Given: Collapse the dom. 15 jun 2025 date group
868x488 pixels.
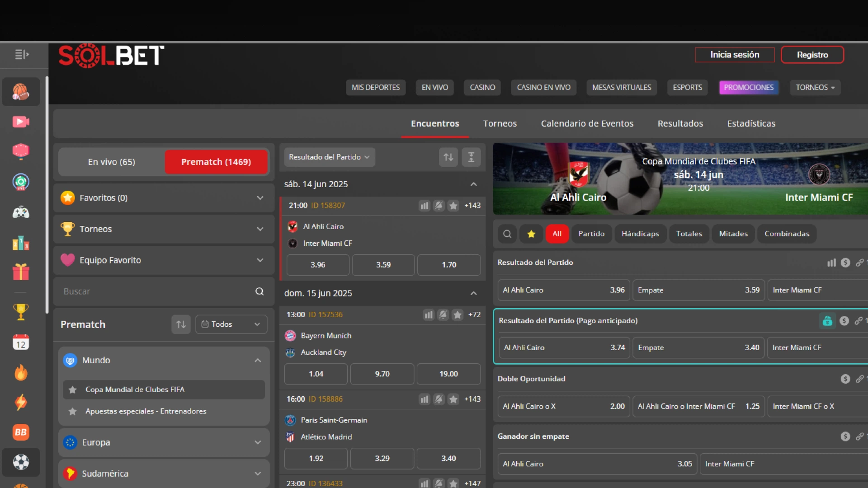Looking at the screenshot, I should point(473,294).
